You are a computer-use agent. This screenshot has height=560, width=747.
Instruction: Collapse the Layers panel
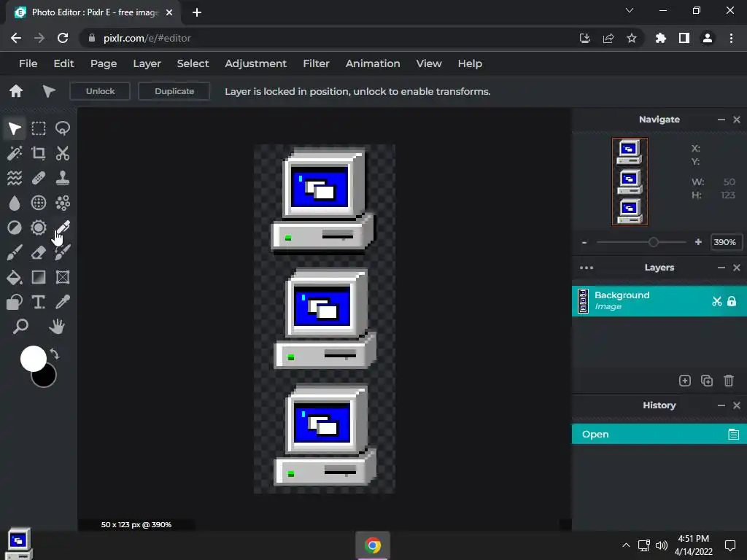click(x=721, y=268)
